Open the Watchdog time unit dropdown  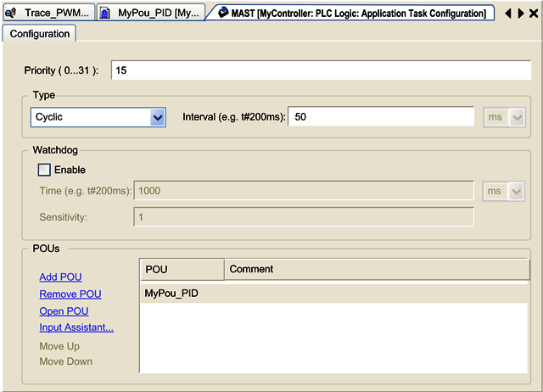pyautogui.click(x=517, y=192)
